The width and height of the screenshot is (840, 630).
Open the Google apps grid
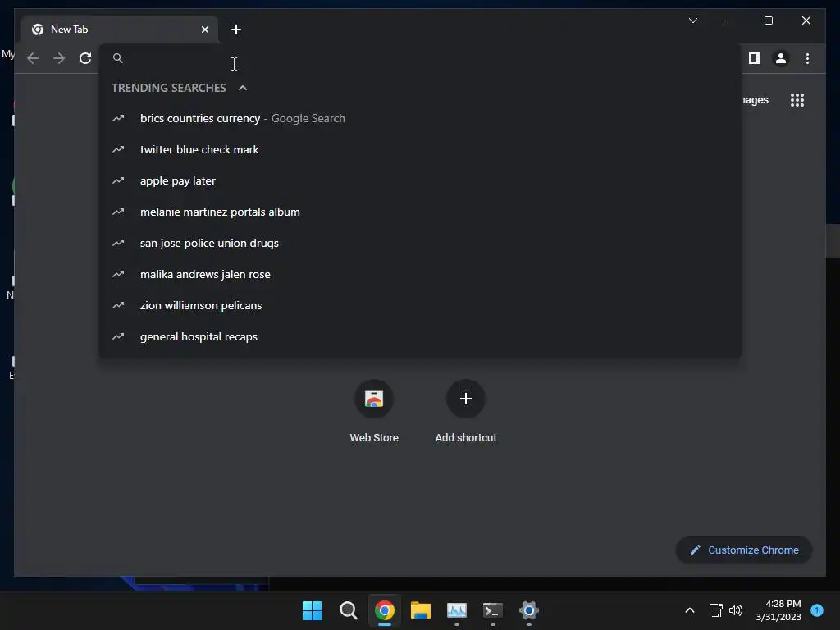click(797, 100)
